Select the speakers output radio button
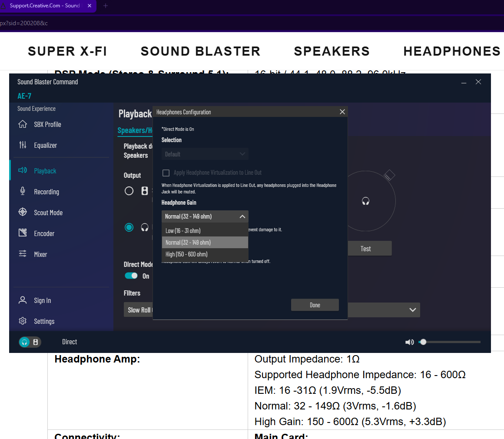This screenshot has height=439, width=504. coord(129,191)
